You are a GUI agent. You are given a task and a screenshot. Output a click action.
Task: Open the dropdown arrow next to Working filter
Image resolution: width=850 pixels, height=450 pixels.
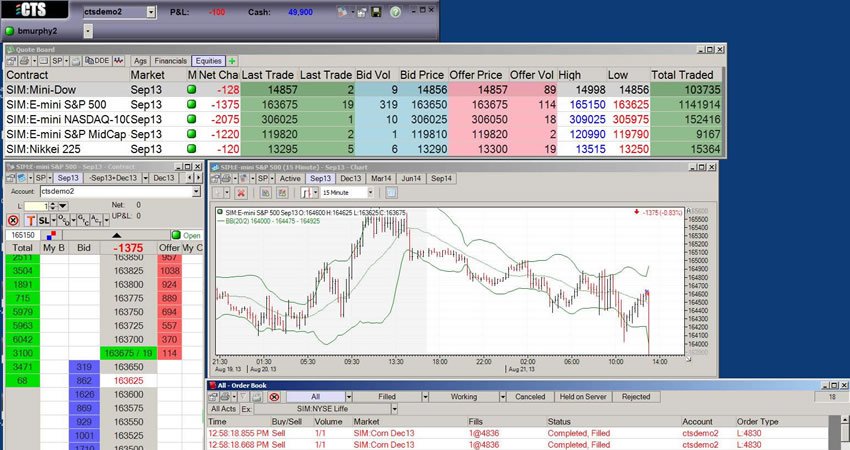pos(503,397)
